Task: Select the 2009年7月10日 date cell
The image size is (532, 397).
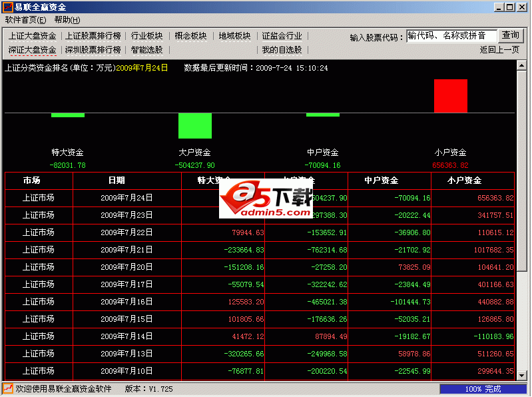Action: [x=127, y=371]
